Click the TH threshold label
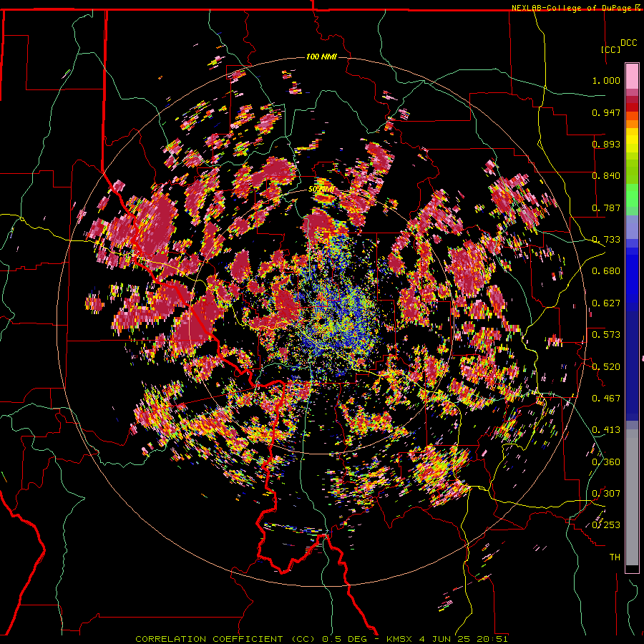644x644 pixels. [615, 557]
